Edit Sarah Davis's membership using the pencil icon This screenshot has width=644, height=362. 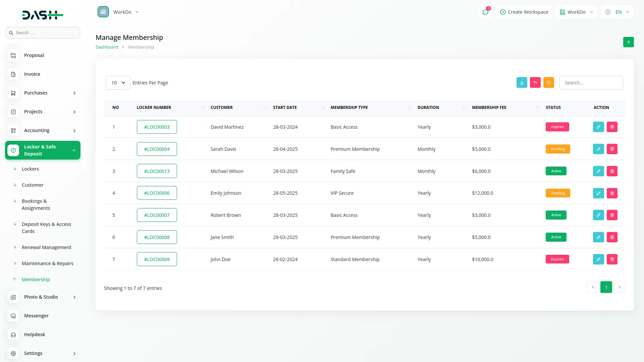[598, 149]
